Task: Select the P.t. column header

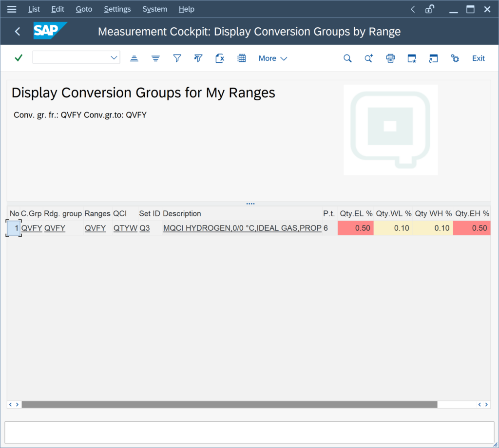Action: 329,214
